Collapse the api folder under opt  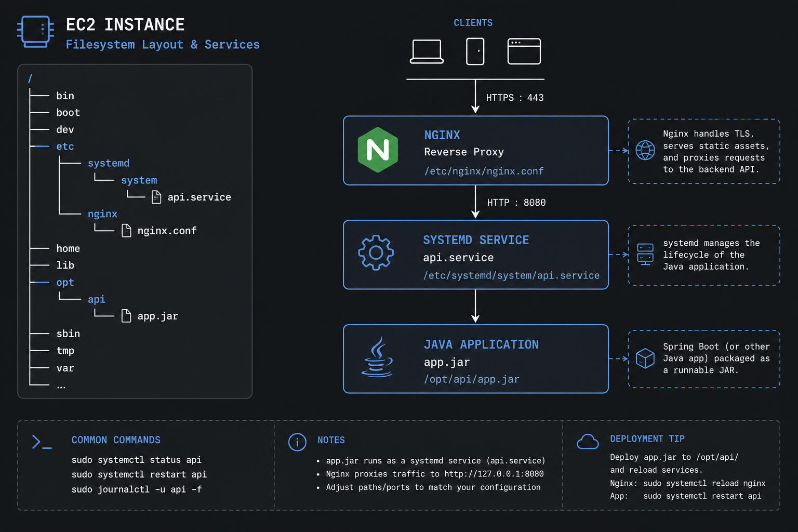(96, 299)
